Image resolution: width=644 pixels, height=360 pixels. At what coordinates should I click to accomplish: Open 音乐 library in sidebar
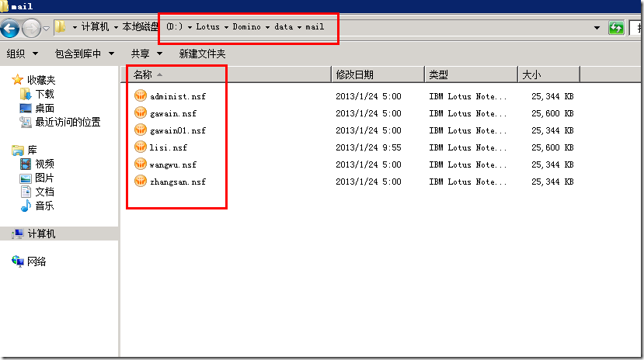44,206
